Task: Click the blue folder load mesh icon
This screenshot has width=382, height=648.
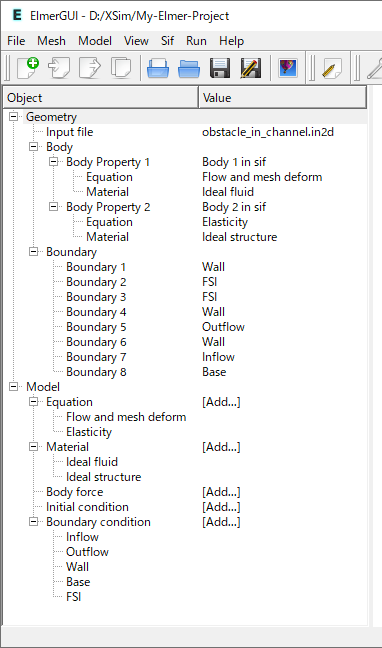Action: click(189, 68)
